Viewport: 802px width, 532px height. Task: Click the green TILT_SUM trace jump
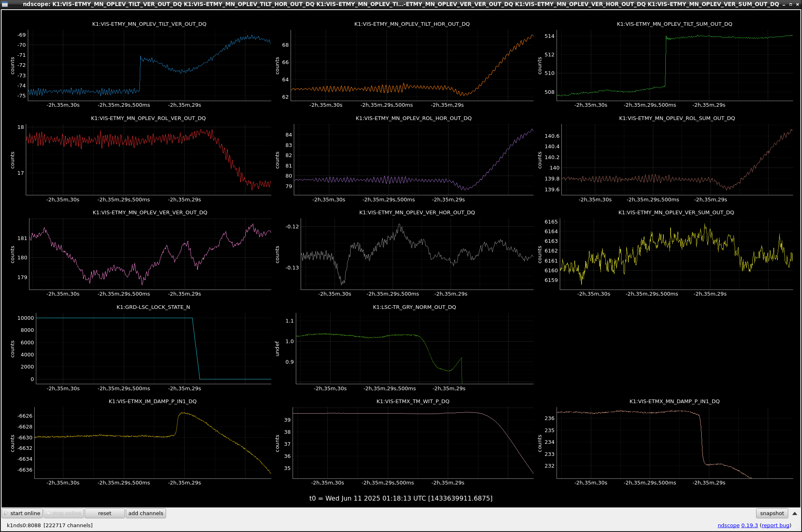(x=665, y=61)
